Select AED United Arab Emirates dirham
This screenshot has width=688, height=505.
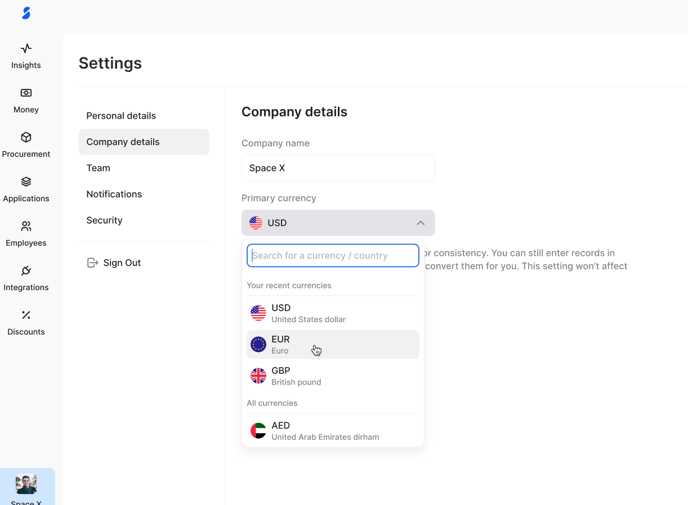pos(332,431)
